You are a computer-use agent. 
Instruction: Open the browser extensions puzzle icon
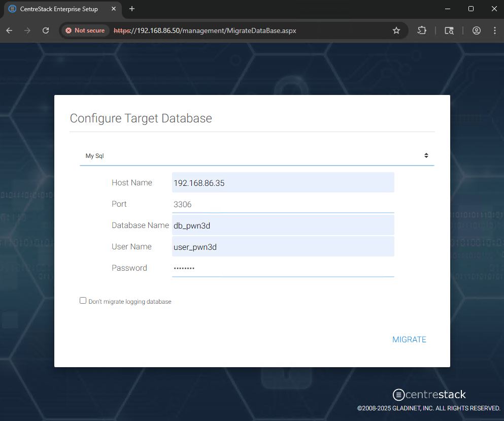tap(422, 30)
